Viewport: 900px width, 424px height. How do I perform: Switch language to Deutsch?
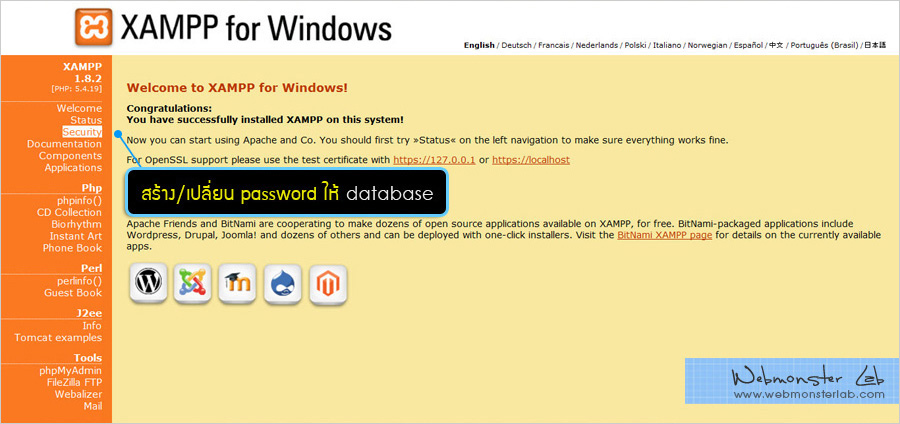tap(517, 45)
